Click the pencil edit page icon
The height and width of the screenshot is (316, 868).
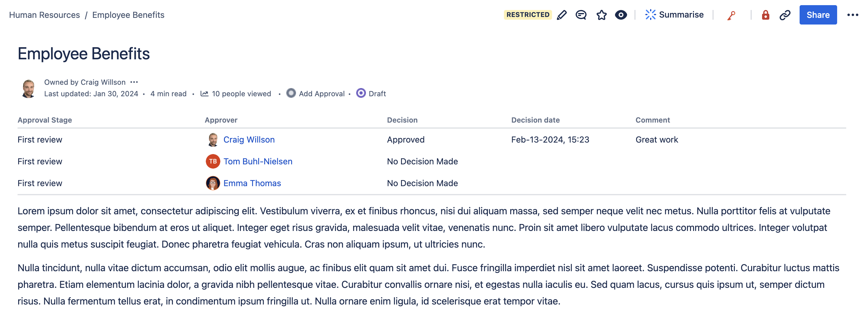562,15
